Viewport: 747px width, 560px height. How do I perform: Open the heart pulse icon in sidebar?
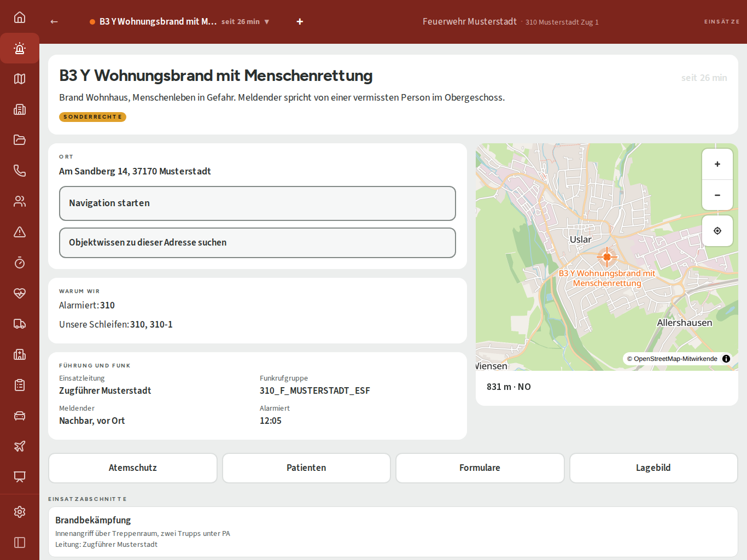(x=20, y=293)
